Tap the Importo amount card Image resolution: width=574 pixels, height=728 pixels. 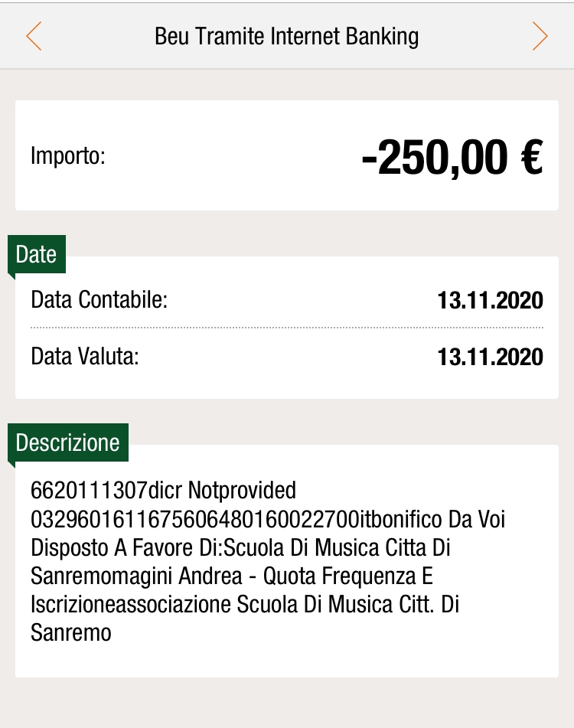287,155
